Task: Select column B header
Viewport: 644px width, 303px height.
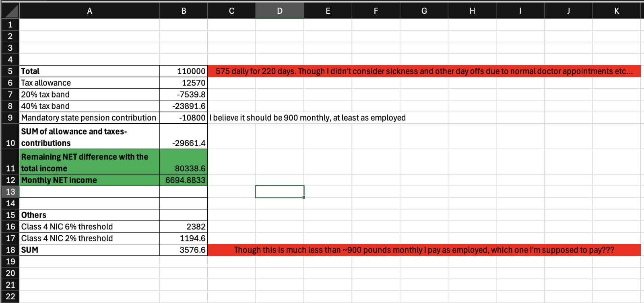Action: pos(184,11)
